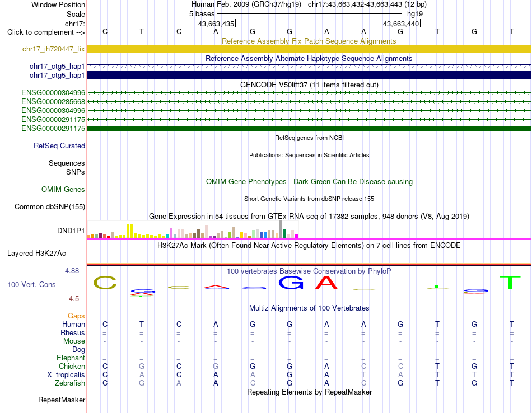Click the 'Click to complement -->' label

(x=46, y=32)
